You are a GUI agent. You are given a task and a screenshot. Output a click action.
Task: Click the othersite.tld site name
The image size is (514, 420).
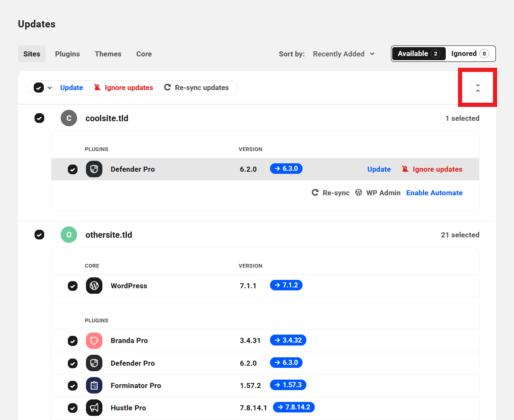109,235
